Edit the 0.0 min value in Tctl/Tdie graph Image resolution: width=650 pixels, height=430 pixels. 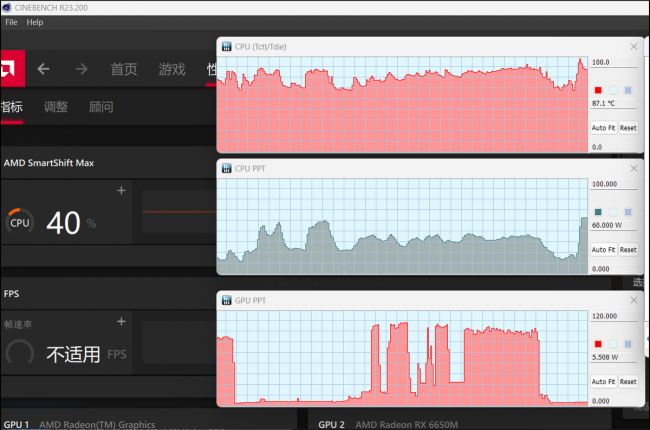click(614, 147)
